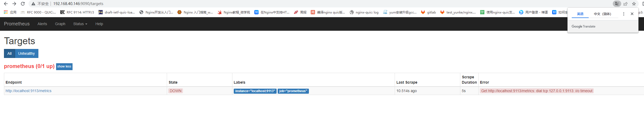
Task: Bookmark this page with the star icon
Action: [x=634, y=4]
